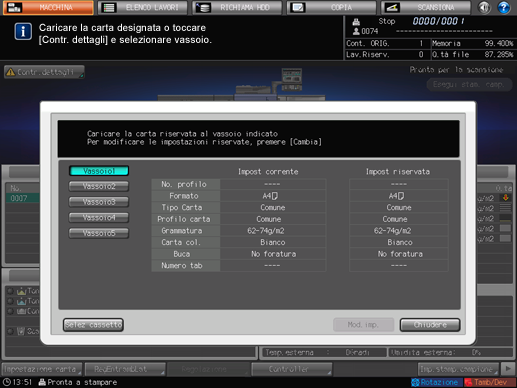Click the Mod. imp. button

(363, 325)
